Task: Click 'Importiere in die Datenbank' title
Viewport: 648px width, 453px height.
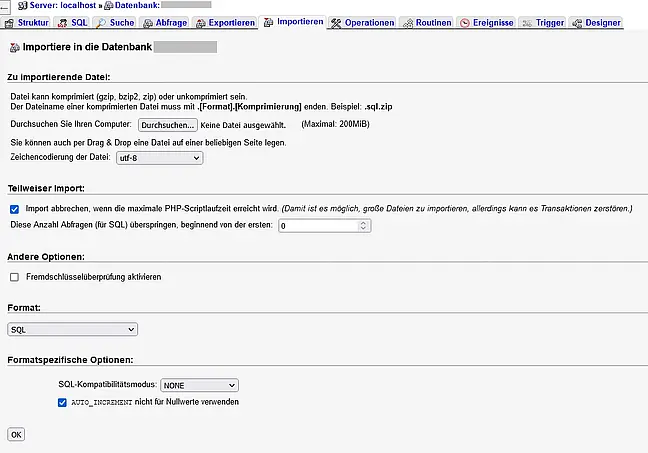Action: [87, 47]
